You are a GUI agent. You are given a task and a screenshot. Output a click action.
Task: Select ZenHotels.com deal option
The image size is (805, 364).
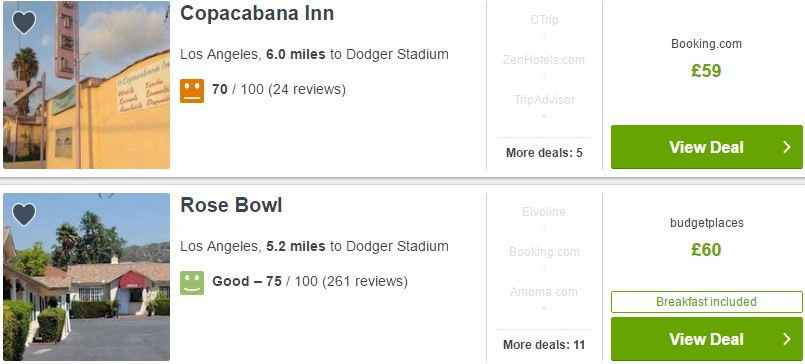pos(544,60)
